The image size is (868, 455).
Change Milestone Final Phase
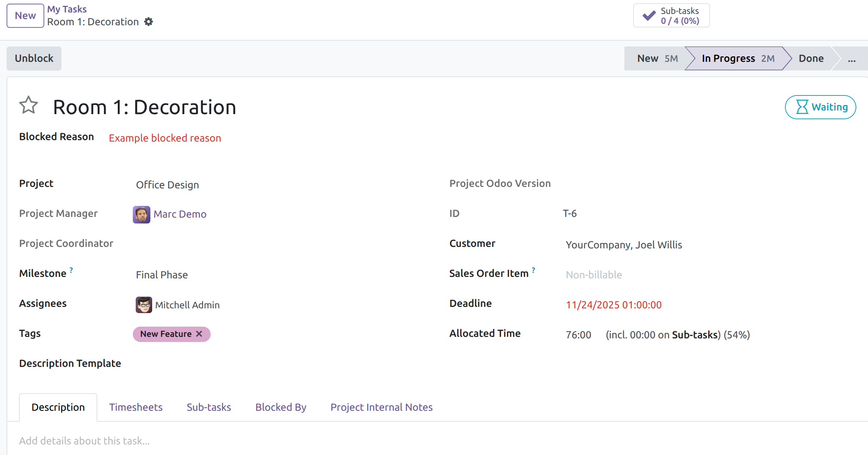(162, 275)
